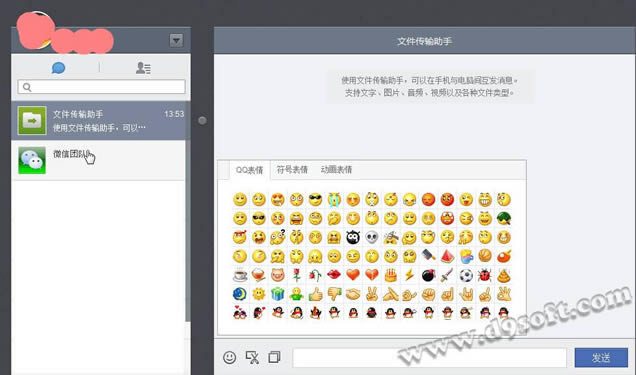Viewport: 636px width, 375px height.
Task: Open the contacts list icon
Action: (x=143, y=68)
